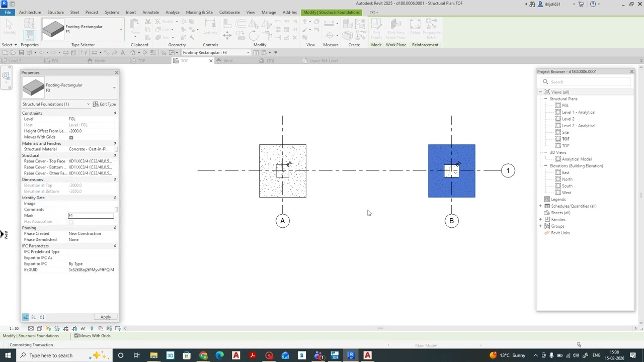The image size is (644, 362).
Task: Click the Save icon in quick access toolbar
Action: [21, 52]
